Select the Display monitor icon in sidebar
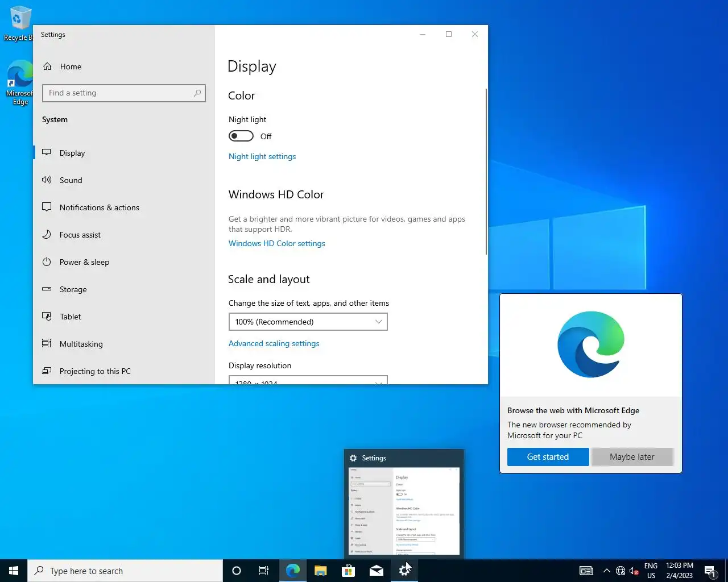Viewport: 728px width, 582px height. pos(47,153)
